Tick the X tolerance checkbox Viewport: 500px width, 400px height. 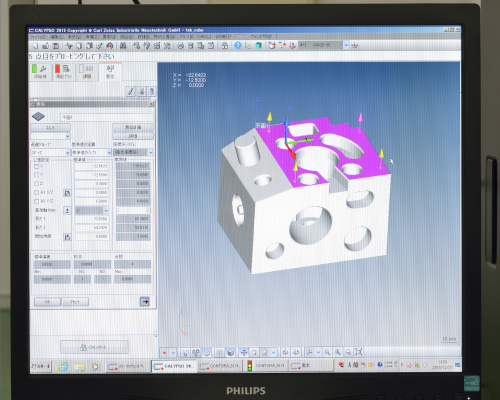pyautogui.click(x=37, y=166)
